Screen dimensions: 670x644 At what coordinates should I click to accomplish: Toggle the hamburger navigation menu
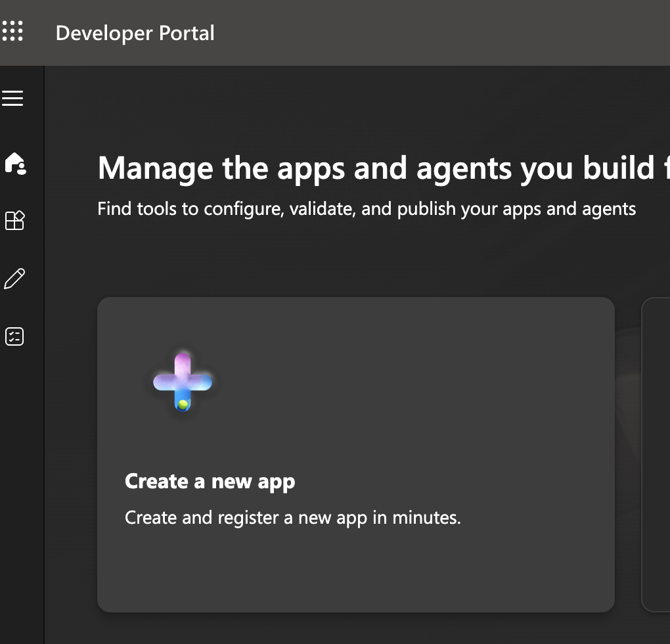pyautogui.click(x=12, y=99)
